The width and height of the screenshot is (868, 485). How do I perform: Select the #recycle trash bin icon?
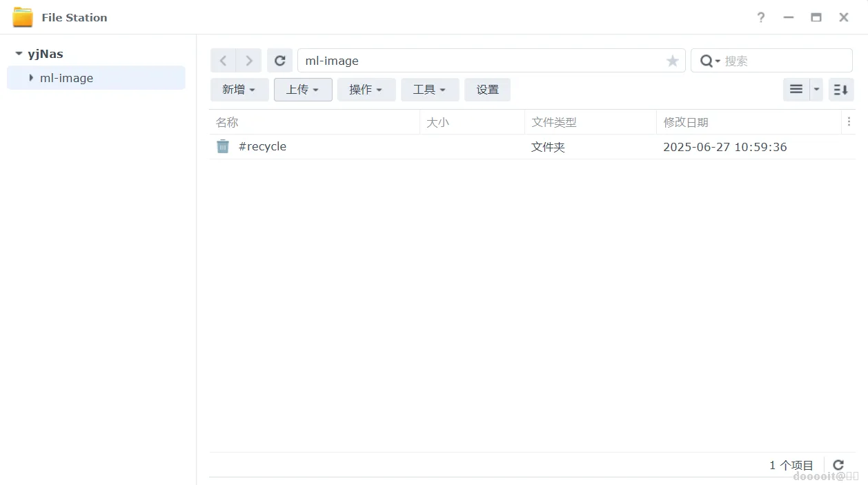click(x=222, y=146)
